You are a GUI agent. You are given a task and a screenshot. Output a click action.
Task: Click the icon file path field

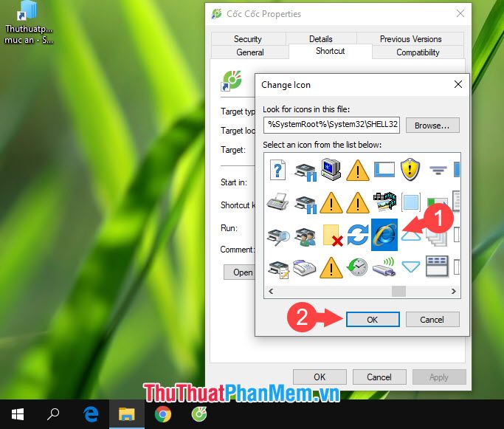(331, 125)
